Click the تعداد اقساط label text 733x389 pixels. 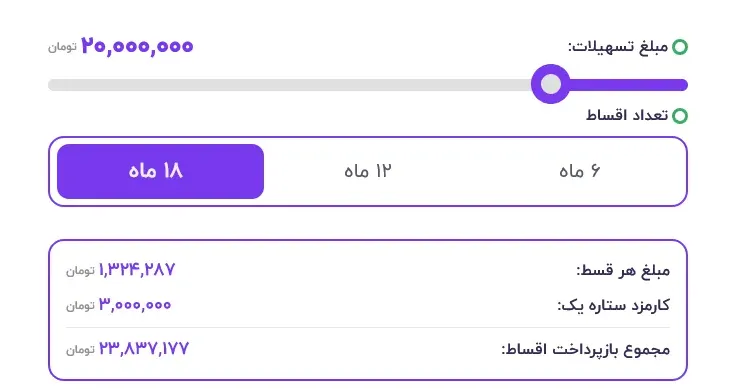[x=627, y=115]
